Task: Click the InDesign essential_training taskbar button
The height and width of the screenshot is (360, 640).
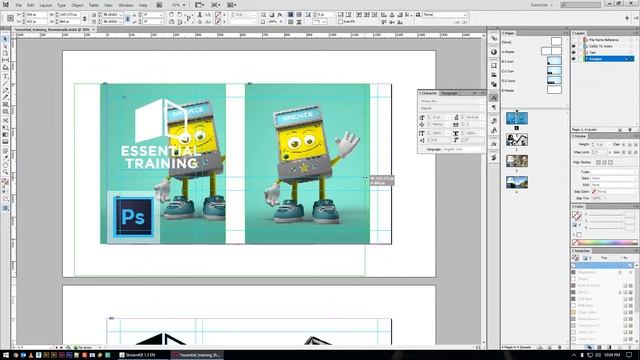Action: point(196,355)
